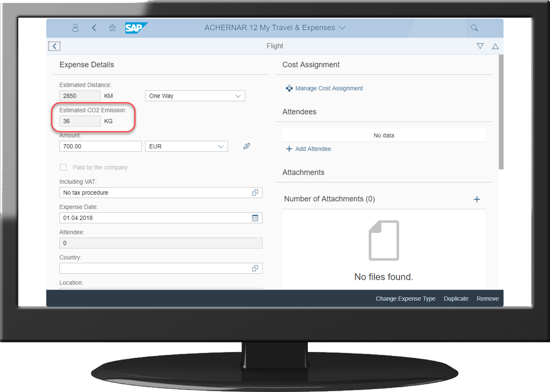Click the Duplicate button

456,299
